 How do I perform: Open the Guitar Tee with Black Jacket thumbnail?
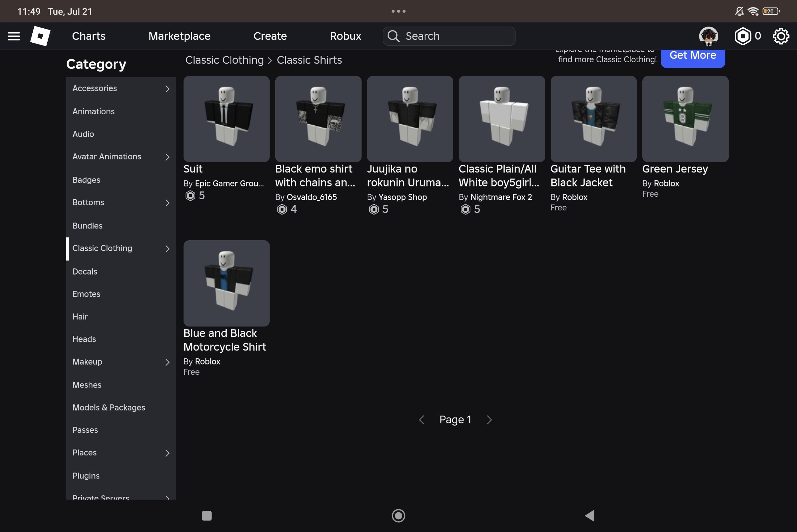tap(593, 119)
